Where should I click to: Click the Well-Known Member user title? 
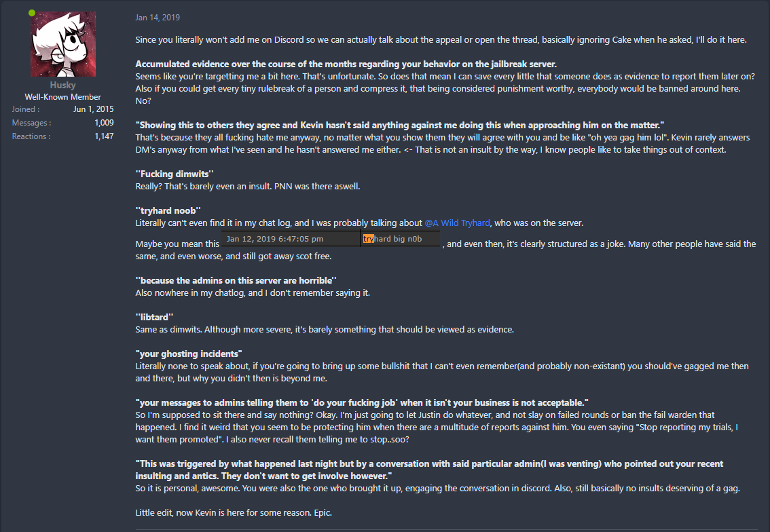(x=62, y=97)
